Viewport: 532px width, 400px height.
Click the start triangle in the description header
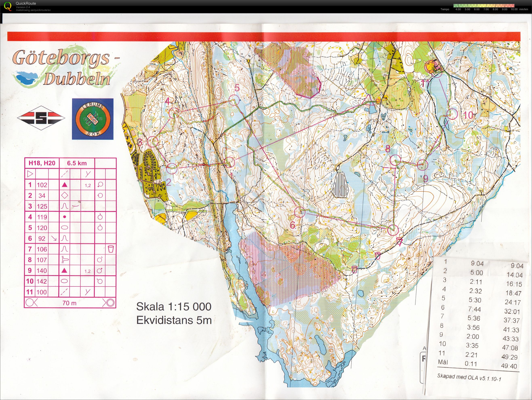pyautogui.click(x=30, y=174)
